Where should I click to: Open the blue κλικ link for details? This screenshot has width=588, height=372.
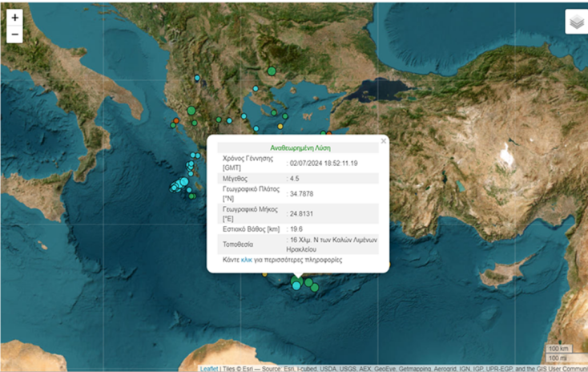coord(247,261)
